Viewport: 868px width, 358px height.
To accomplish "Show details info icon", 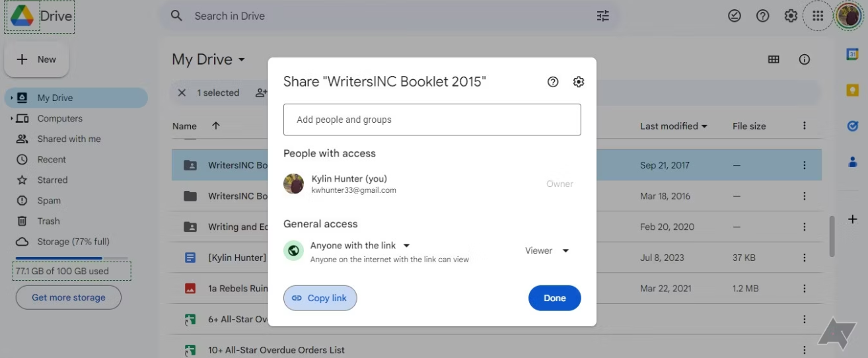I will (x=805, y=59).
